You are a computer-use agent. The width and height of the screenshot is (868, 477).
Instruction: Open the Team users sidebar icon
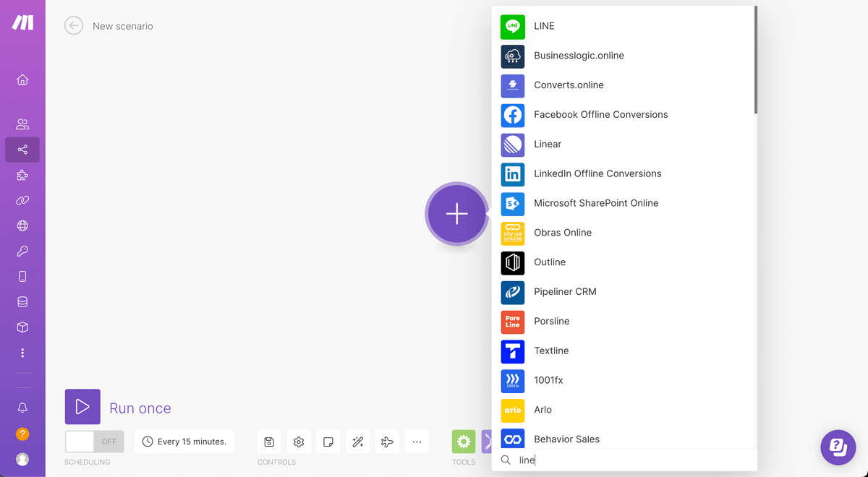coord(22,124)
